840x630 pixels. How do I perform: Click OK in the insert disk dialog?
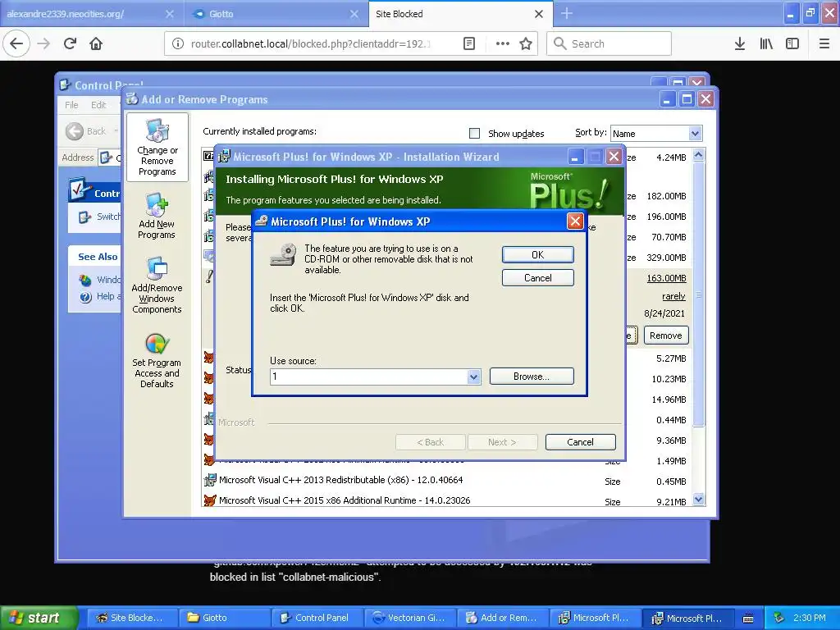coord(538,255)
